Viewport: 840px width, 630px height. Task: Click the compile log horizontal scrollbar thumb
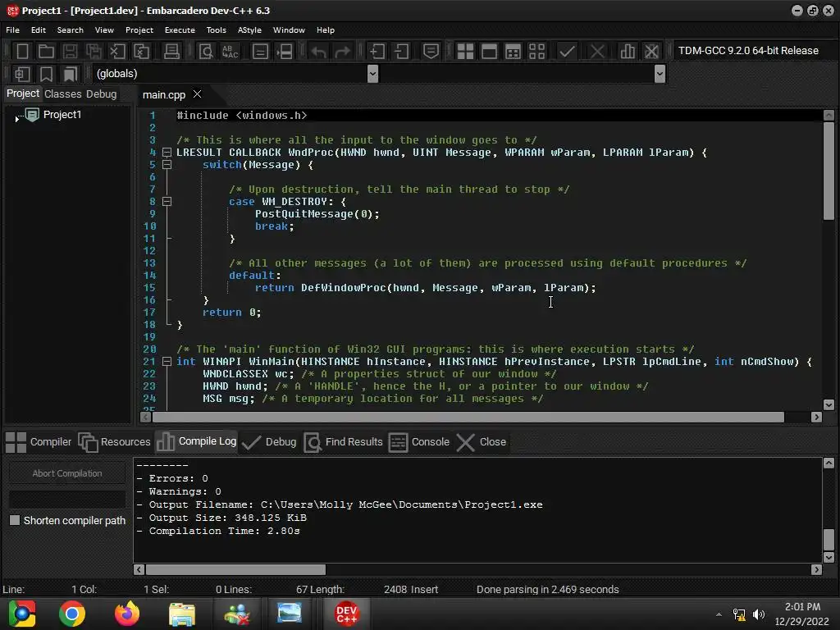[235, 569]
